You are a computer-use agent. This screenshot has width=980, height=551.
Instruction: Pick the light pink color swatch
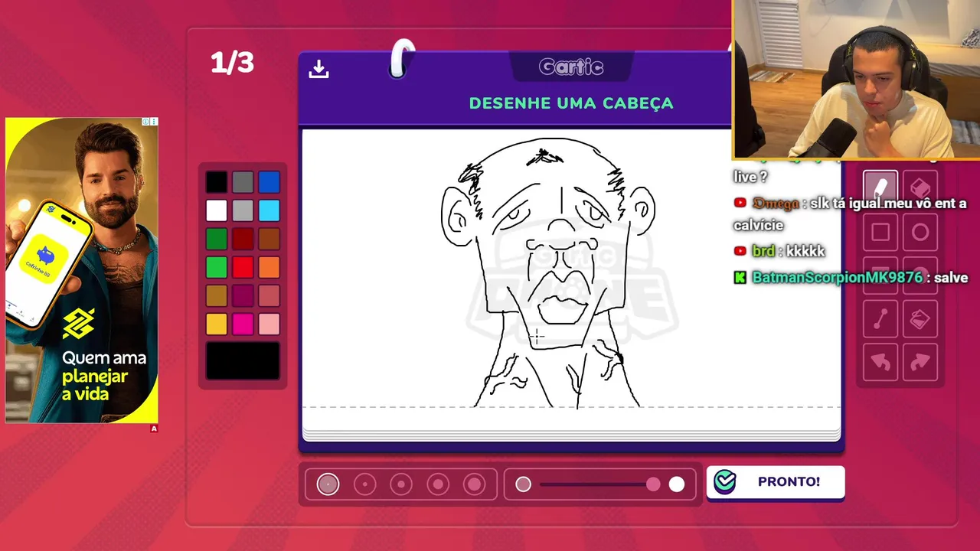269,324
